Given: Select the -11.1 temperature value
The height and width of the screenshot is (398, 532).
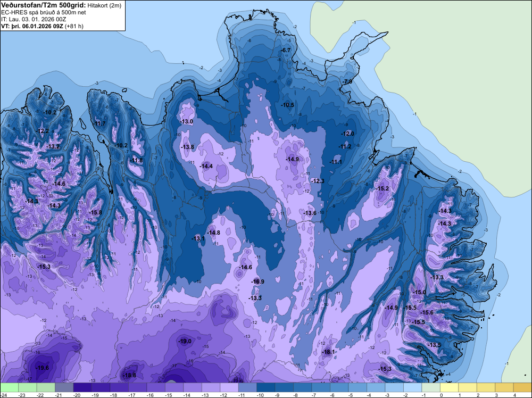Looking at the screenshot, I should click(336, 162).
